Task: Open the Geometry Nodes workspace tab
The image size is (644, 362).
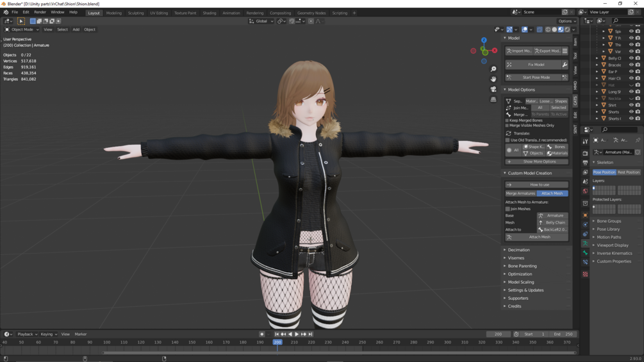Action: (x=311, y=13)
